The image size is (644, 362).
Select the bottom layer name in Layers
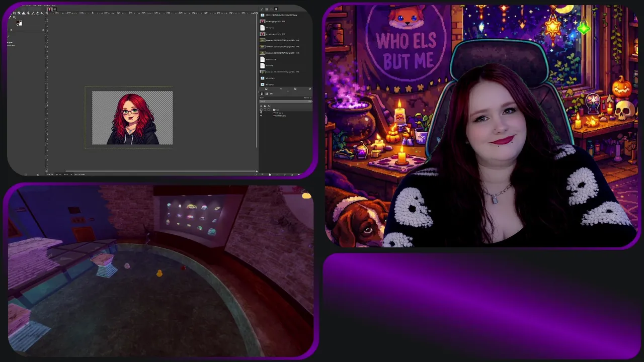click(280, 116)
